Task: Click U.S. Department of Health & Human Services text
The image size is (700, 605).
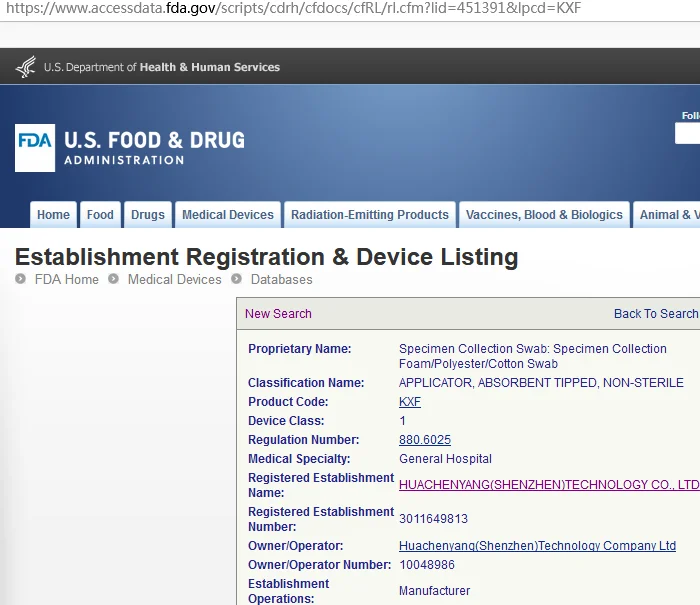Action: coord(162,67)
